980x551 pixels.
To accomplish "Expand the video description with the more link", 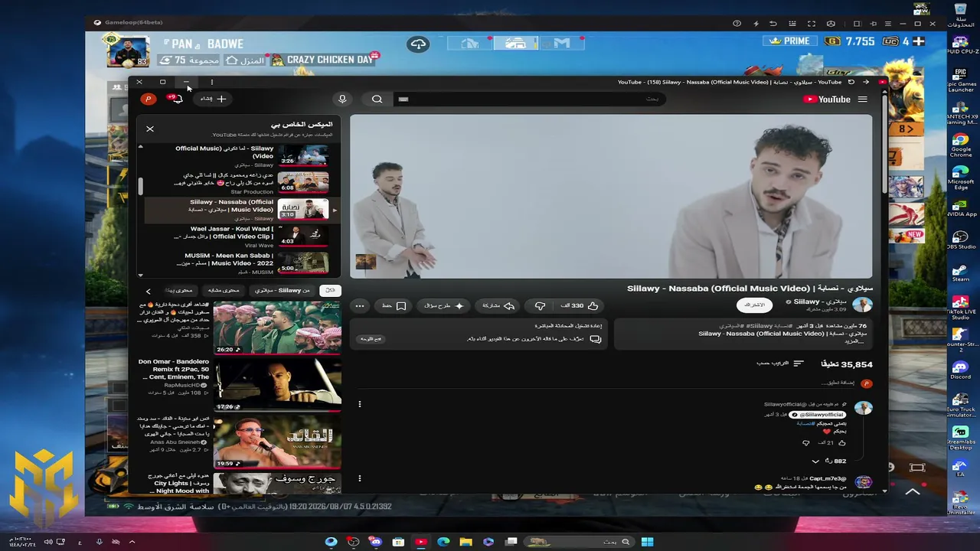I will pos(854,341).
